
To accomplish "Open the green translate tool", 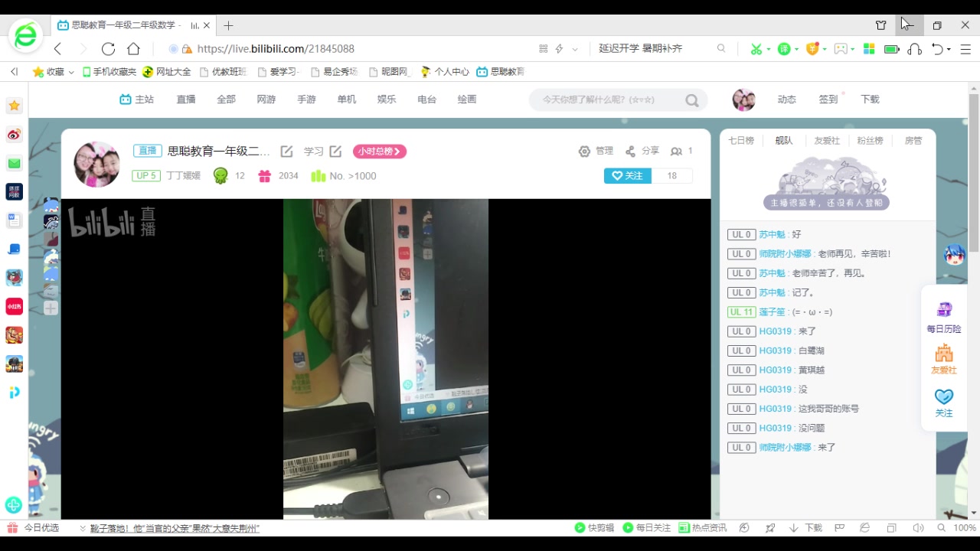I will 783,49.
